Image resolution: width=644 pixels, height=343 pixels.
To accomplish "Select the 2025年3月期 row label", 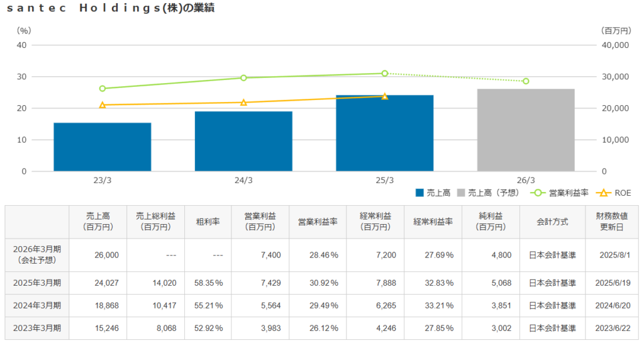I will point(37,283).
